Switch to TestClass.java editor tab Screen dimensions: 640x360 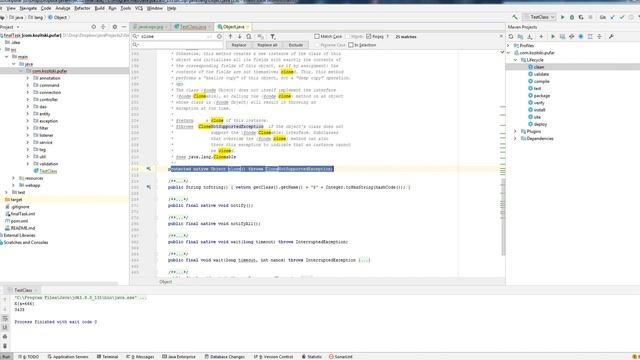pos(192,27)
